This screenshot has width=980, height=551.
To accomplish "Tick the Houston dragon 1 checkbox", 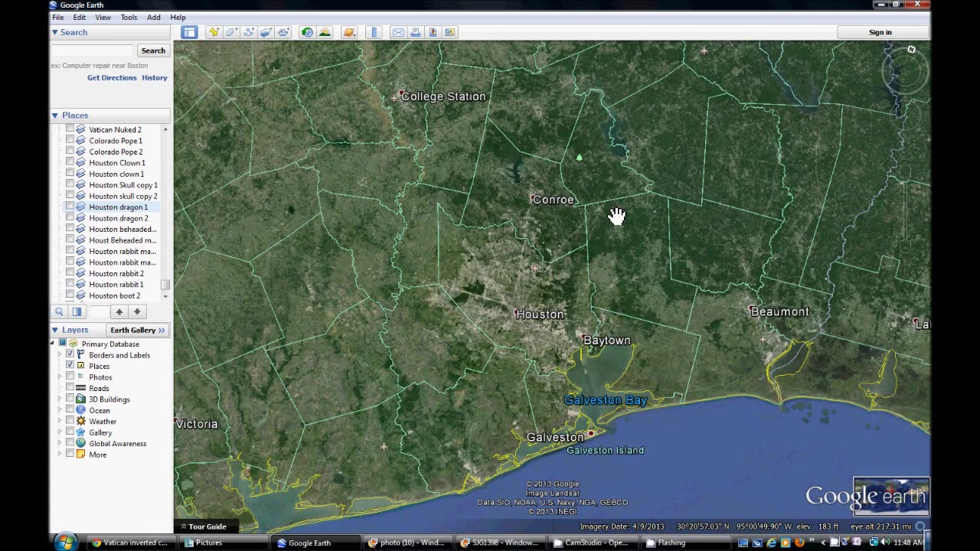I will coord(70,207).
